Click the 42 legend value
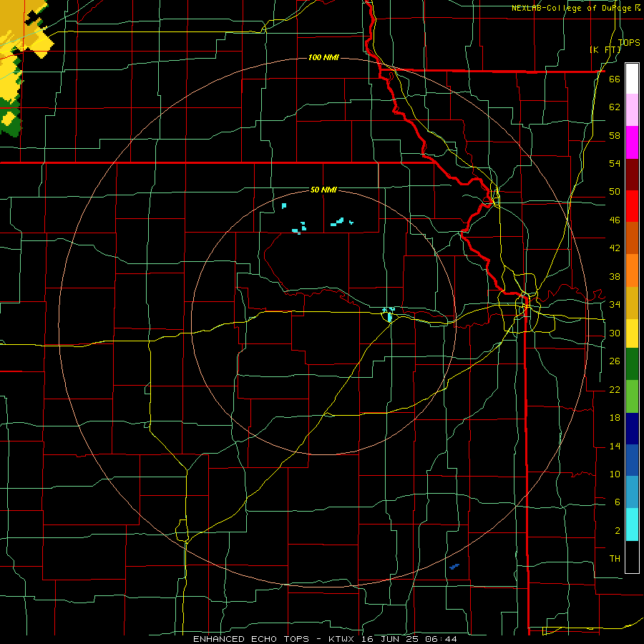 (615, 248)
